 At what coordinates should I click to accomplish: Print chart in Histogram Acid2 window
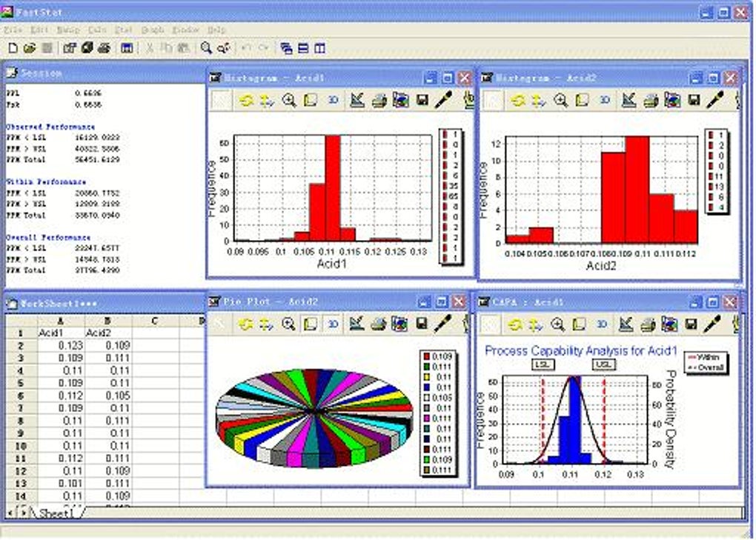click(651, 100)
